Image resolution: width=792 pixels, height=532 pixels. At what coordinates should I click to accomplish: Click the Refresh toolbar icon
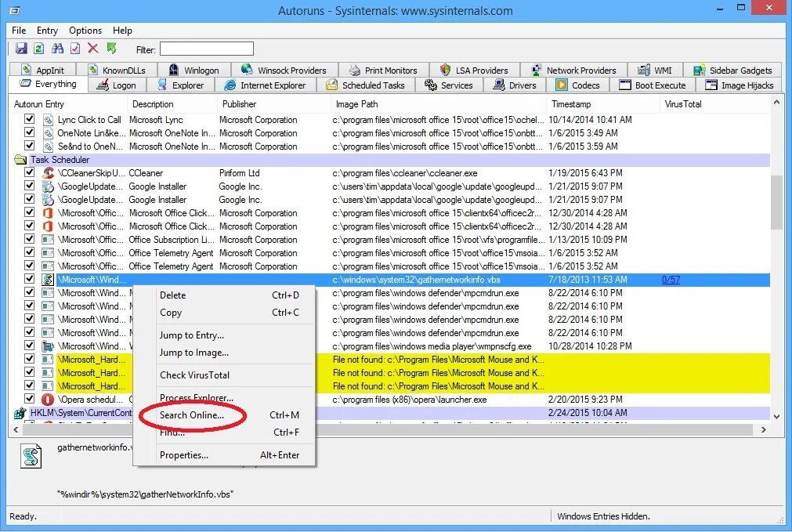(38, 49)
